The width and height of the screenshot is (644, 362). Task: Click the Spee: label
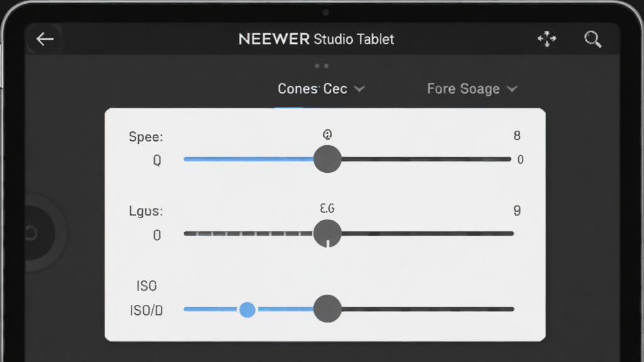point(146,136)
